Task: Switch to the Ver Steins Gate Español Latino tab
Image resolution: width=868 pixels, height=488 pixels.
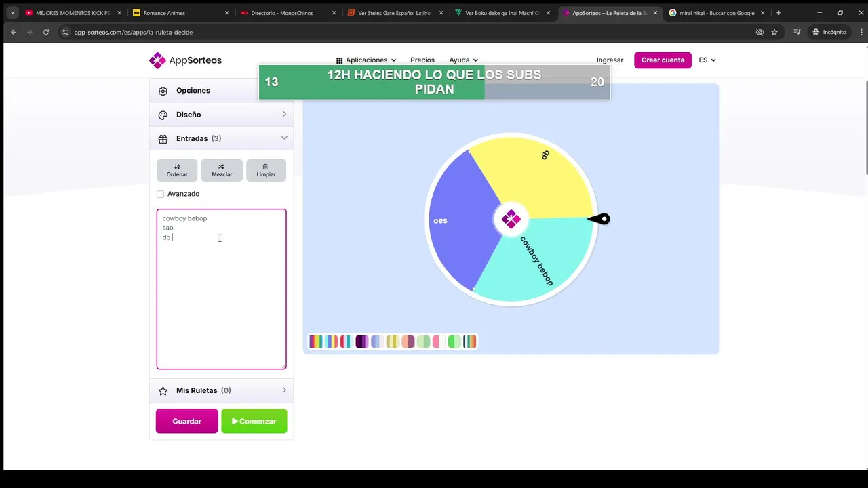Action: click(x=395, y=13)
